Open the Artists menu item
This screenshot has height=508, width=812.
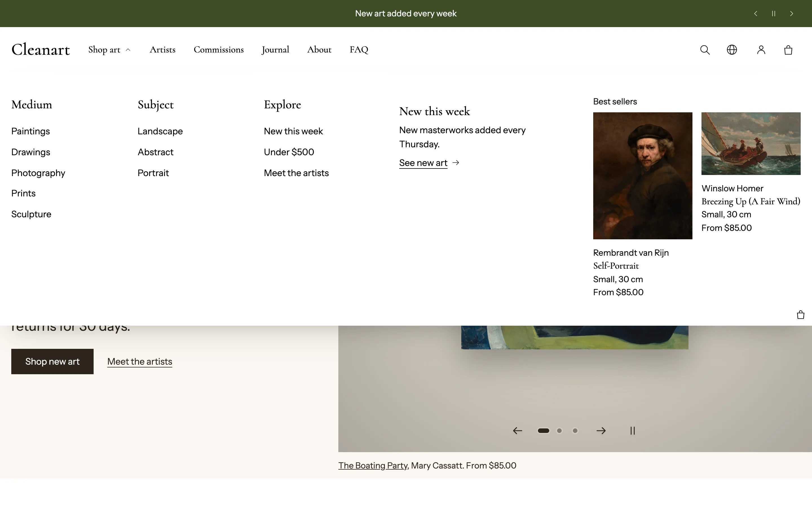pos(162,50)
